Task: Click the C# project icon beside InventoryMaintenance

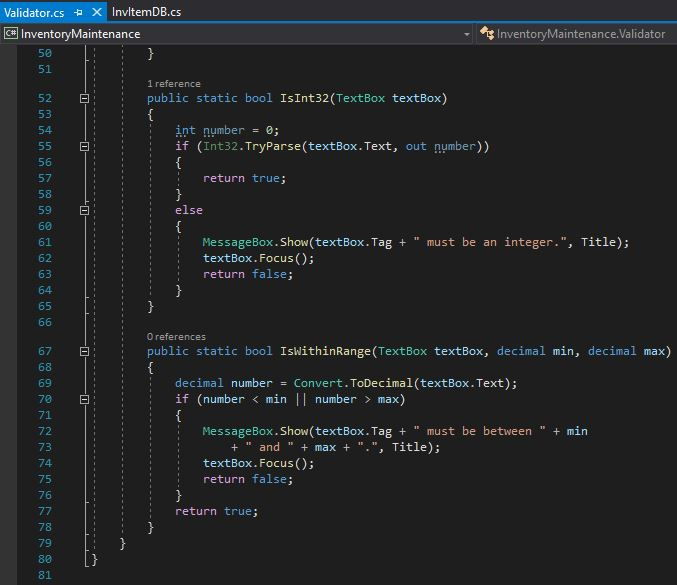Action: (x=10, y=33)
